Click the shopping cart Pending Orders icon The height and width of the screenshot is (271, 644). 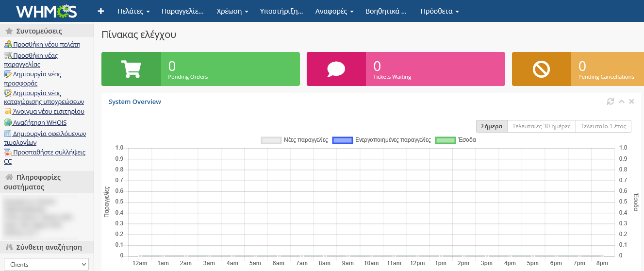pos(131,69)
